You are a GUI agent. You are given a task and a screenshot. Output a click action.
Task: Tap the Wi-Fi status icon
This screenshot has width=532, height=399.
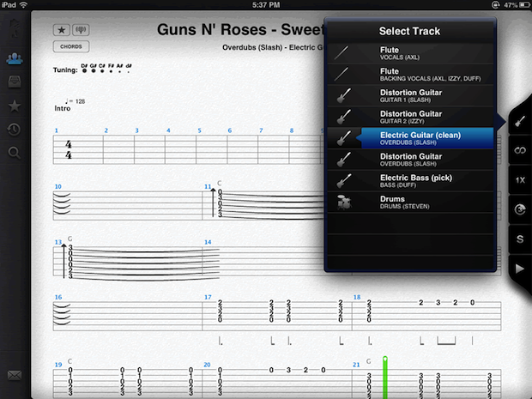pos(23,5)
